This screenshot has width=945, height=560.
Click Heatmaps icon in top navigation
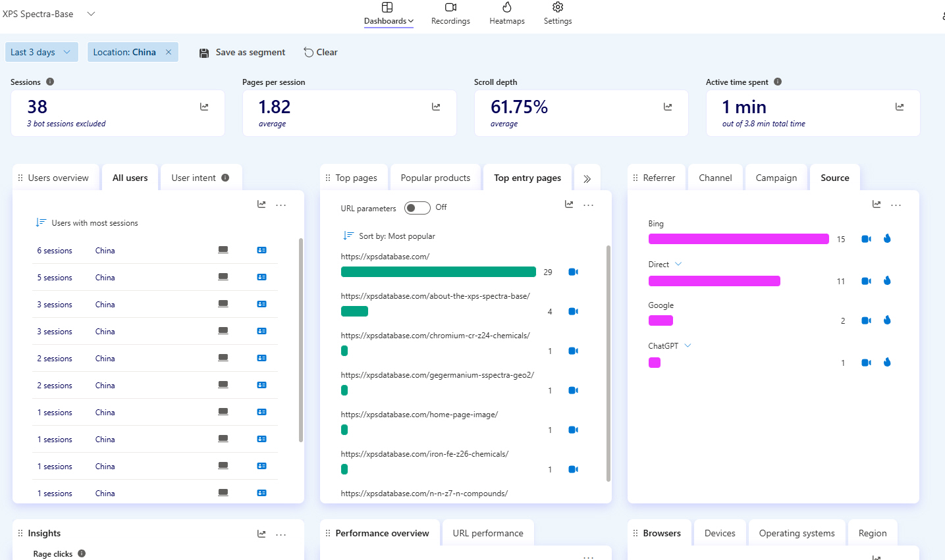[x=507, y=7]
